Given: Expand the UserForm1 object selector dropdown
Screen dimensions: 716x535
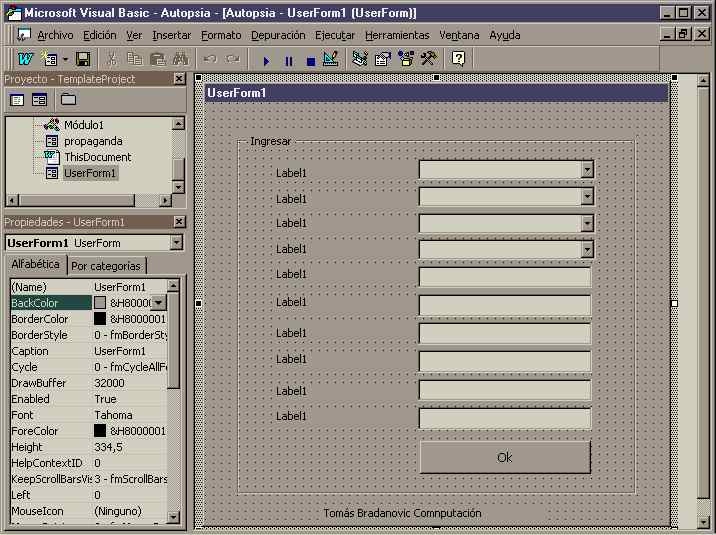Looking at the screenshot, I should (x=176, y=243).
